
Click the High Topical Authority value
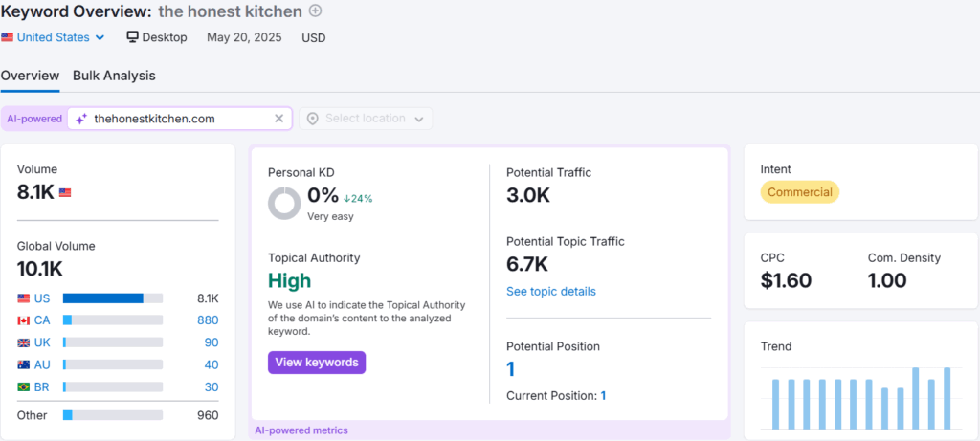click(289, 281)
